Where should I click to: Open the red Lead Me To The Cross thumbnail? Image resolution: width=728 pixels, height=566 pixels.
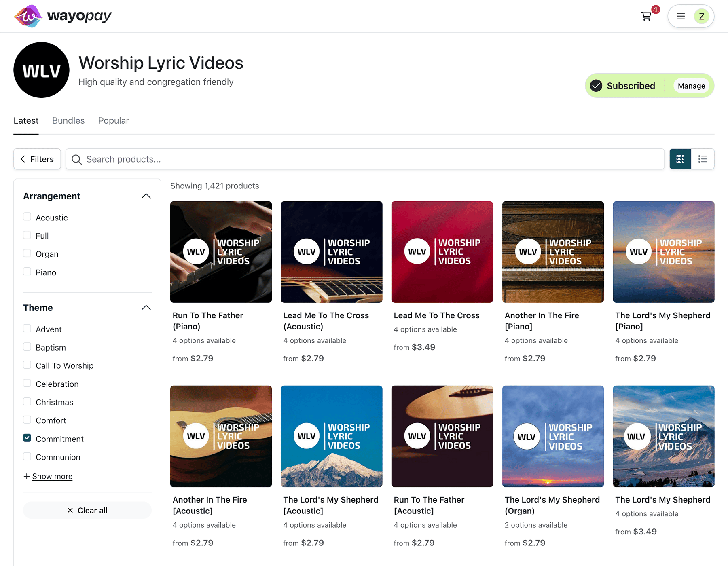point(442,252)
